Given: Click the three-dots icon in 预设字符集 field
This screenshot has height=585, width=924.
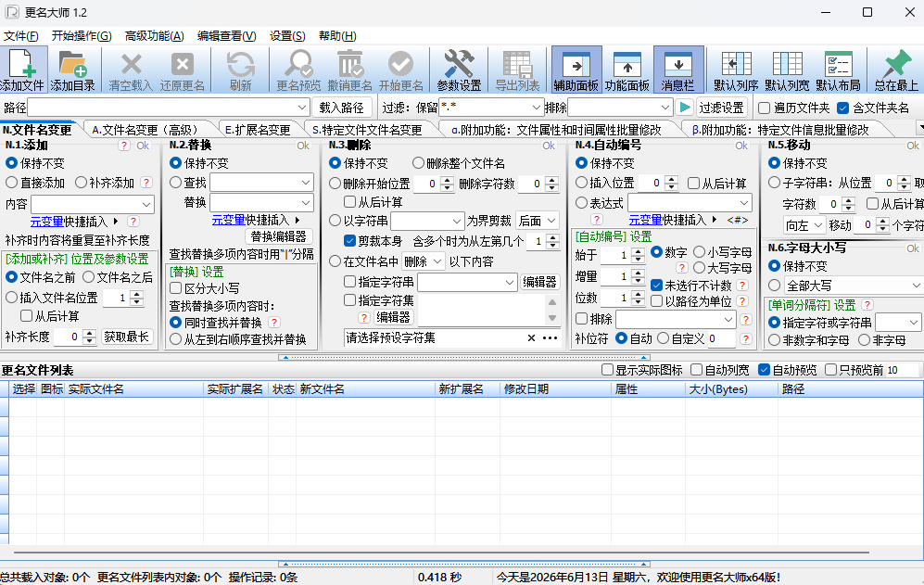Looking at the screenshot, I should click(550, 337).
